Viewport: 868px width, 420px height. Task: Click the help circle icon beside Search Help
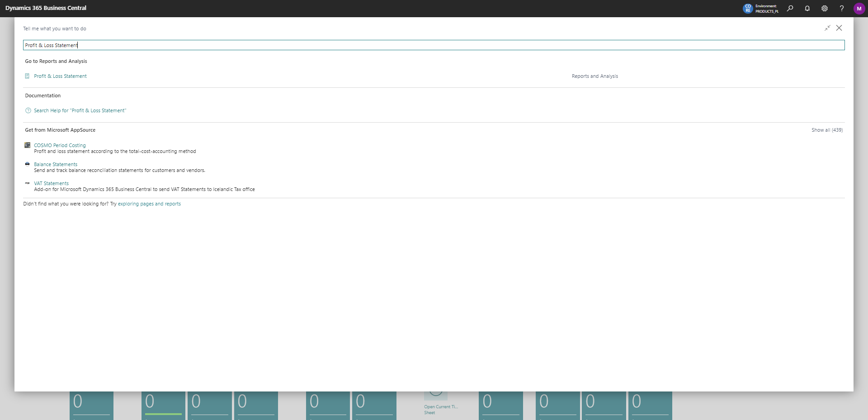pyautogui.click(x=28, y=110)
